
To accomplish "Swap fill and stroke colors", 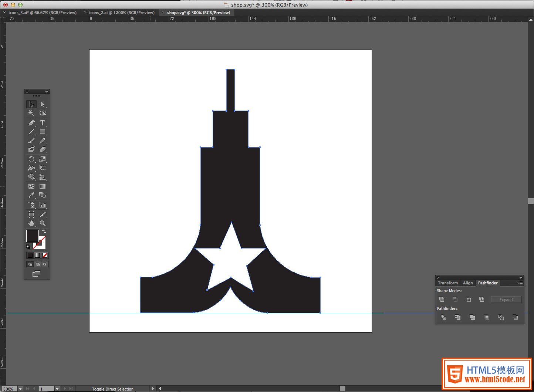I will 44,232.
